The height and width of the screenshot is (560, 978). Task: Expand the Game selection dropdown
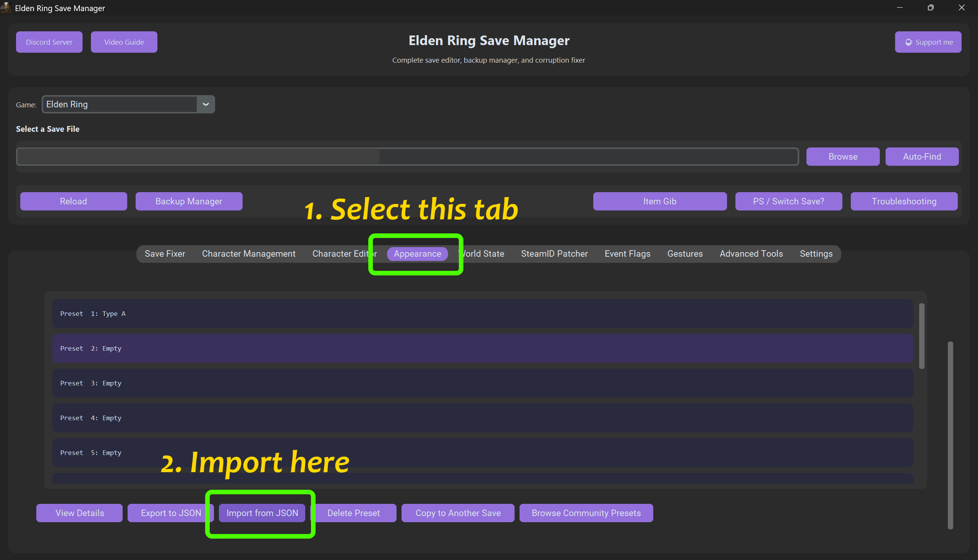coord(206,104)
